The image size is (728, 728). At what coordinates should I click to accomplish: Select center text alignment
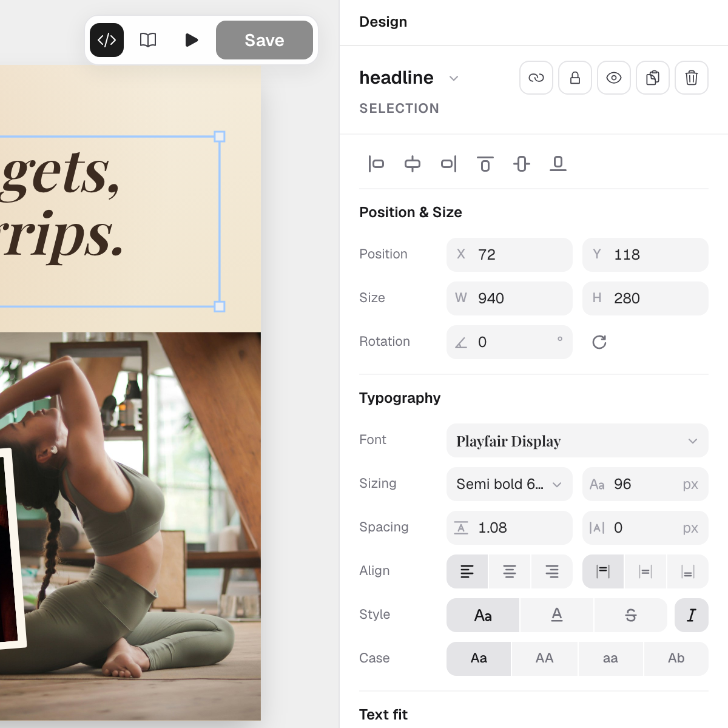click(510, 571)
